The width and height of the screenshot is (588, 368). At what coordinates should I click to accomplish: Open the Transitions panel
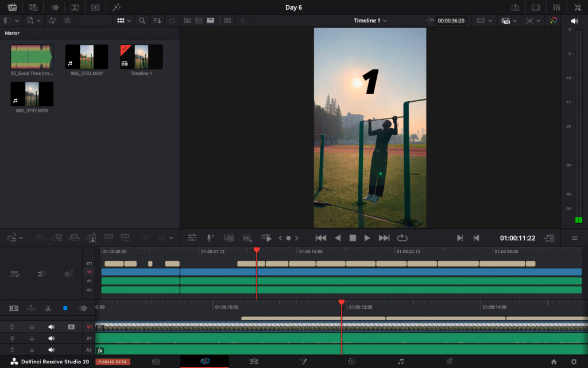click(x=74, y=7)
